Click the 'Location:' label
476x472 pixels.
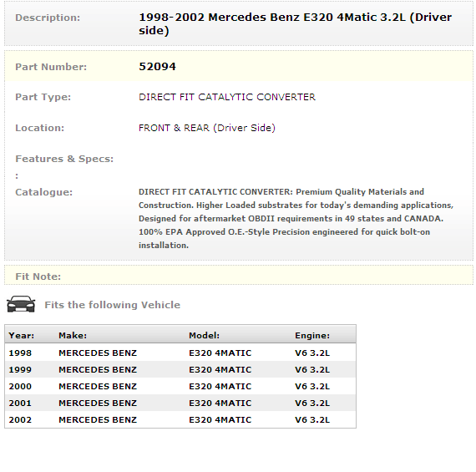click(40, 128)
